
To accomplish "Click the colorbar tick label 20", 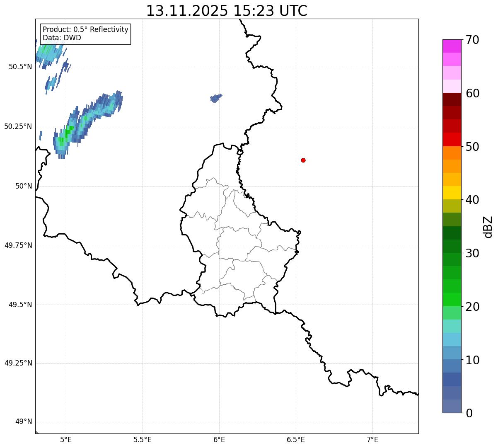I will [x=472, y=307].
